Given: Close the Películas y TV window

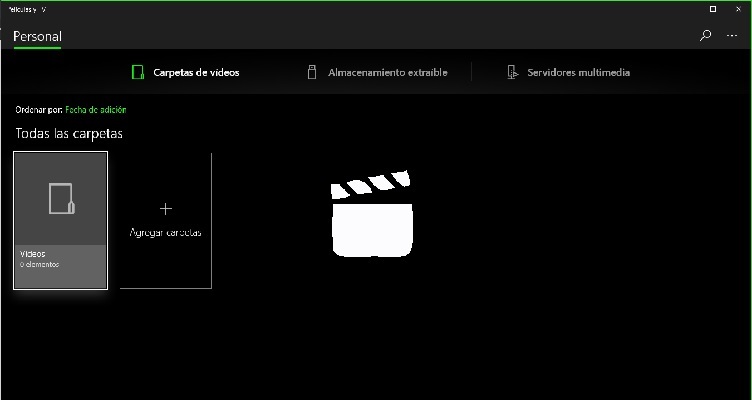Looking at the screenshot, I should click(739, 9).
